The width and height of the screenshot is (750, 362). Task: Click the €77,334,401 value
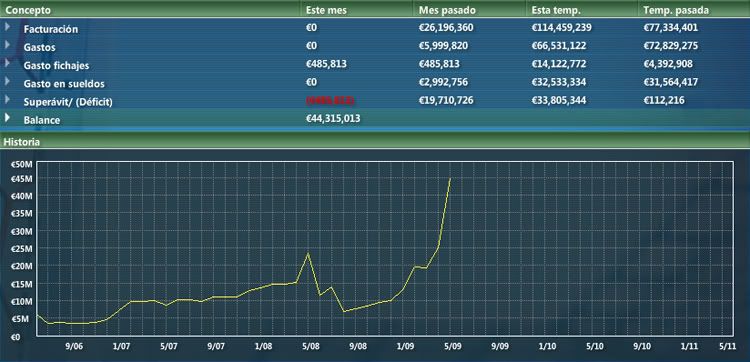[671, 28]
